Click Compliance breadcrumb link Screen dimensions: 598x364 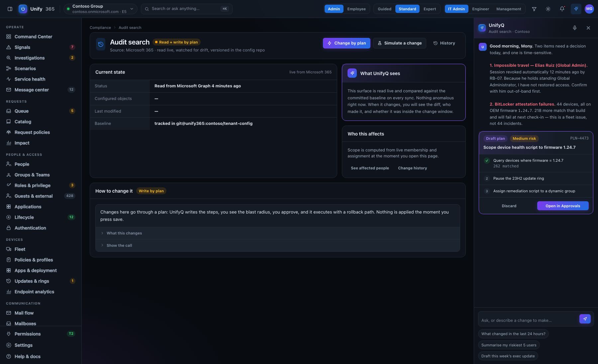coord(100,28)
